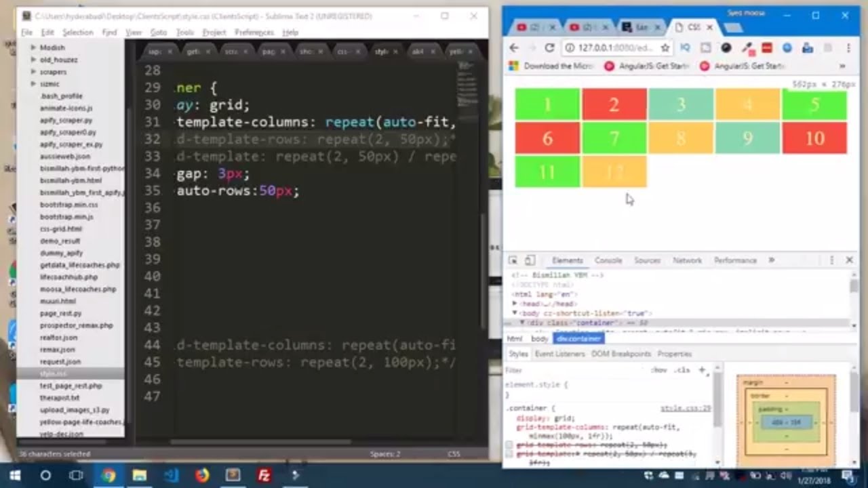This screenshot has width=868, height=488.
Task: Expand the head element in DOM tree
Action: (x=515, y=304)
